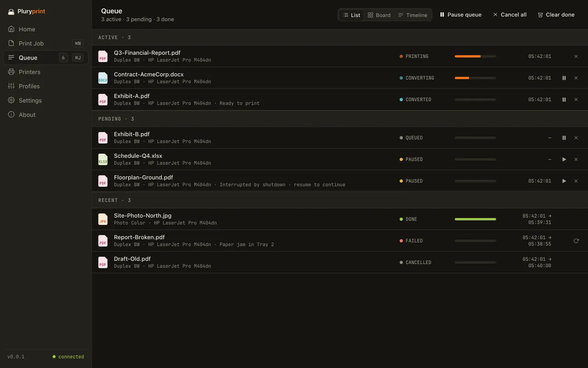Screen dimensions: 588x368
Task: Click the PENDING · 3 section header
Action: (x=340, y=119)
